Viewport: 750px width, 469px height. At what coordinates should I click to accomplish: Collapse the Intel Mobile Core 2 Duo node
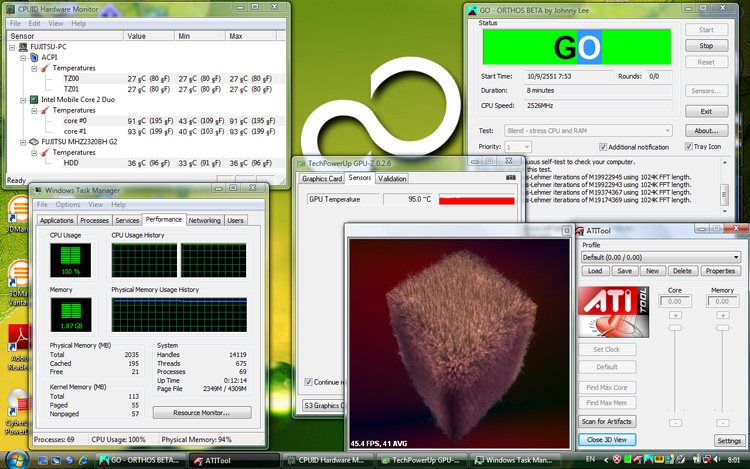[x=23, y=100]
